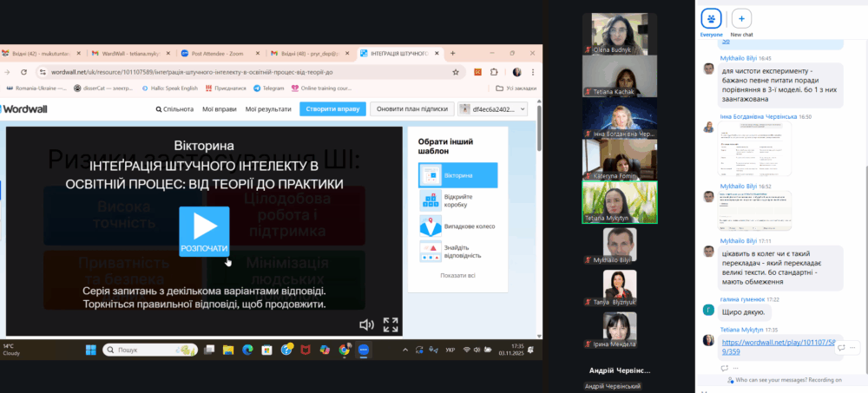Image resolution: width=868 pixels, height=393 pixels.
Task: Select the Everyone chat channel
Action: click(711, 19)
